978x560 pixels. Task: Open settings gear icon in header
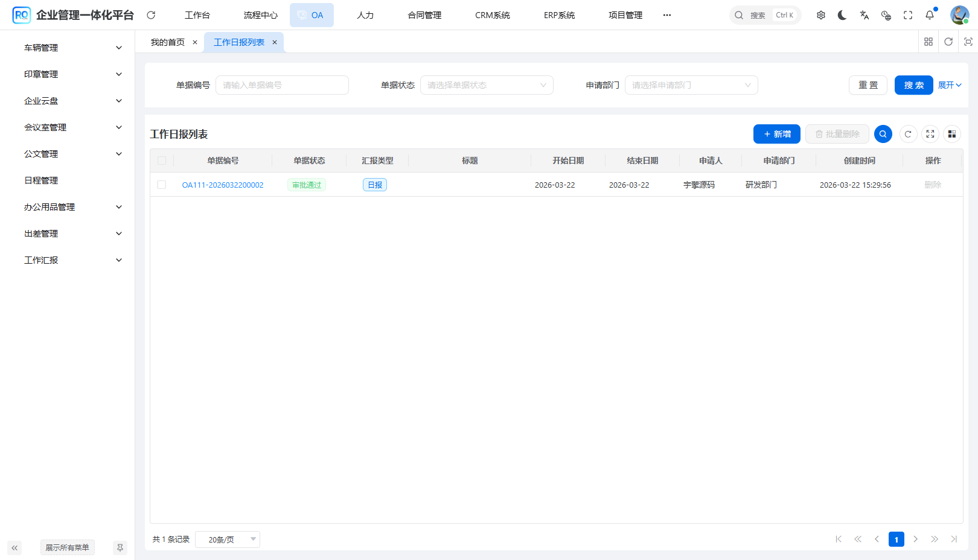pyautogui.click(x=820, y=15)
